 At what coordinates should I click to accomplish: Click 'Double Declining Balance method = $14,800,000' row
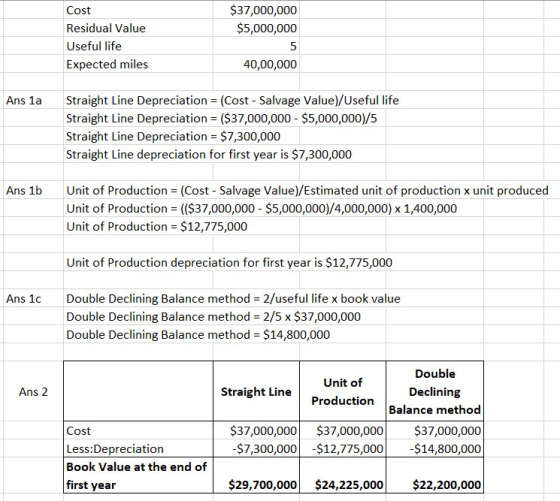[x=198, y=335]
